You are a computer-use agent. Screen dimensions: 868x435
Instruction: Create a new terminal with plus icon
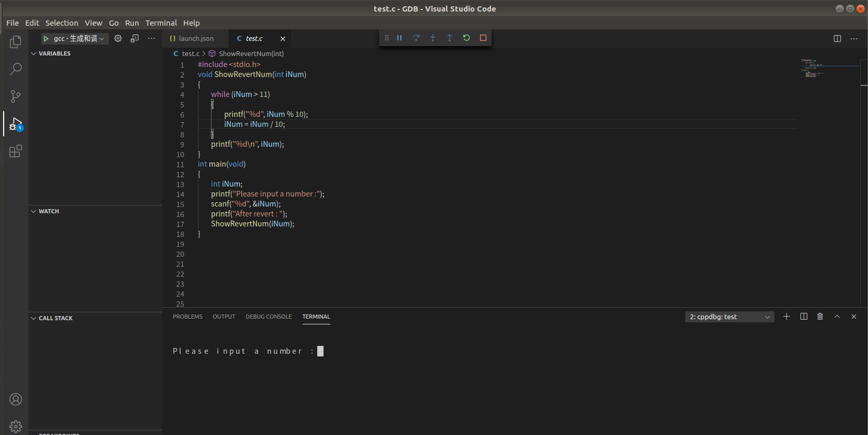click(786, 317)
